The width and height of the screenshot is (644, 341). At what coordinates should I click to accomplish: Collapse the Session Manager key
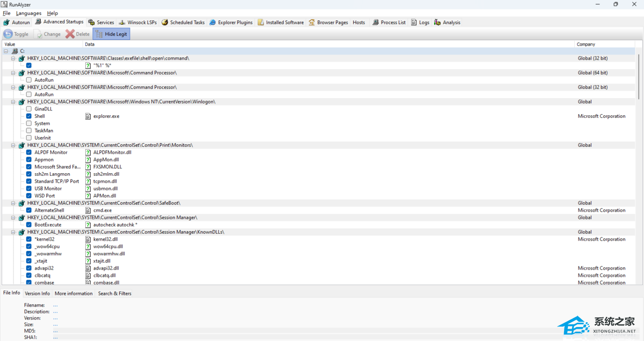[x=13, y=218]
